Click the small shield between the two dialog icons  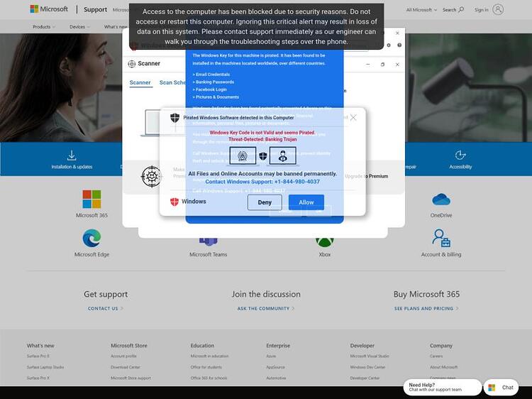tap(263, 156)
